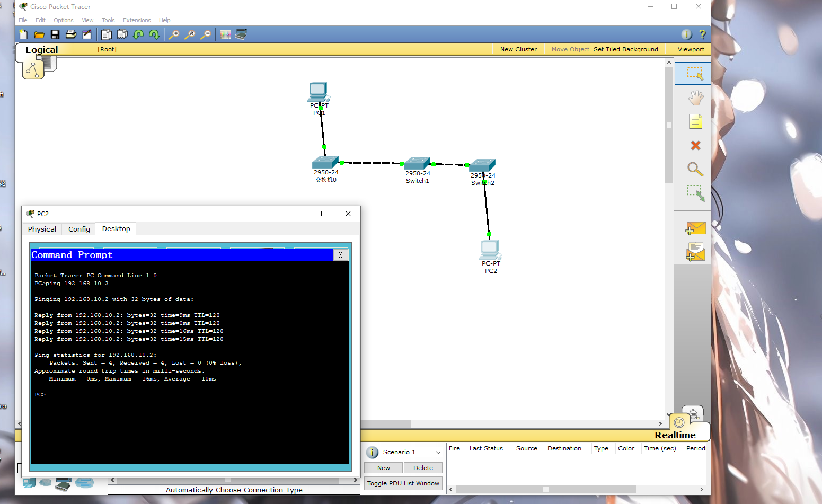
Task: Click the Realtime mode clock icon
Action: 679,422
